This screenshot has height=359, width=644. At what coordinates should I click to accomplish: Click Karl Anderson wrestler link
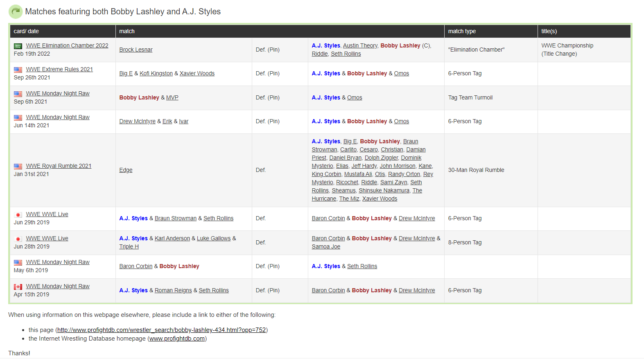pos(172,238)
